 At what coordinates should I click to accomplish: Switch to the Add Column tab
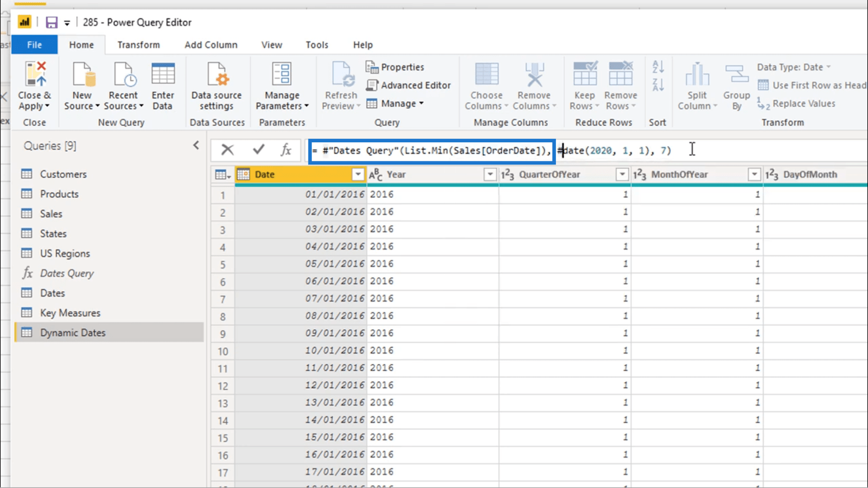click(211, 45)
